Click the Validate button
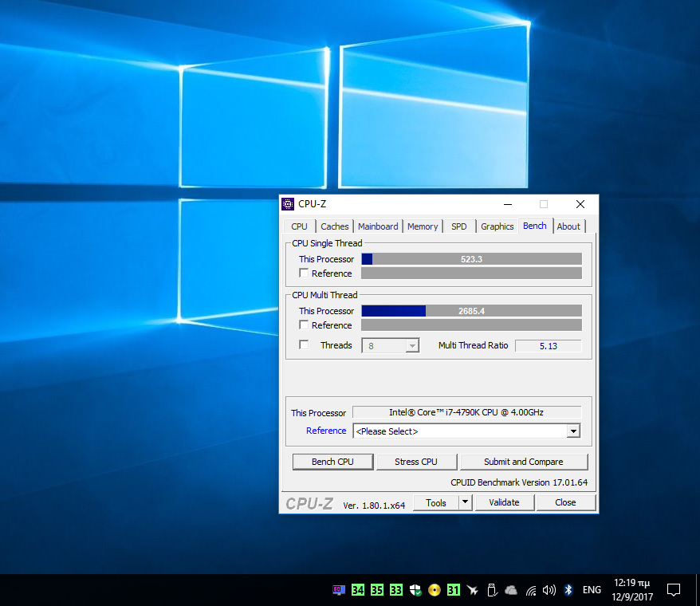 coord(504,502)
